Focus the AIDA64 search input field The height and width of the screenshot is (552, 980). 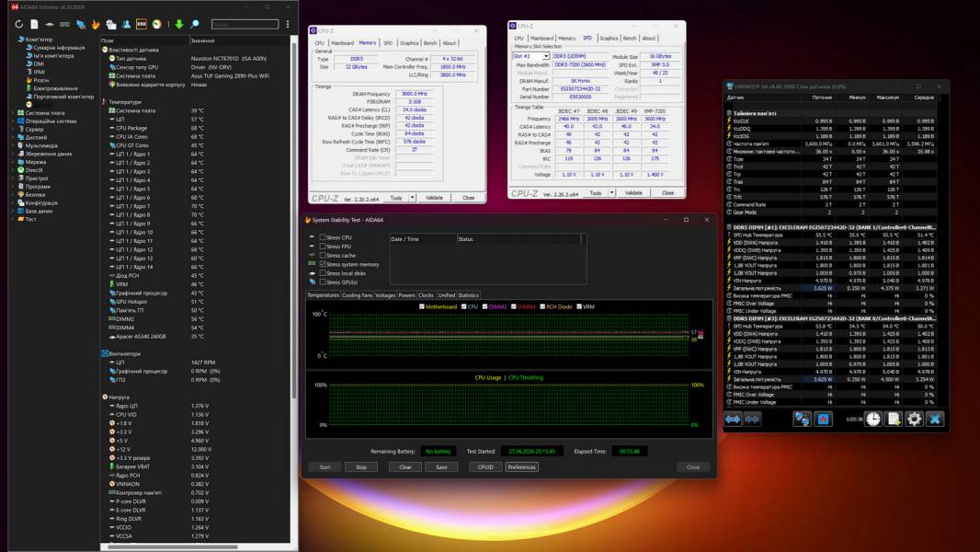coord(245,24)
